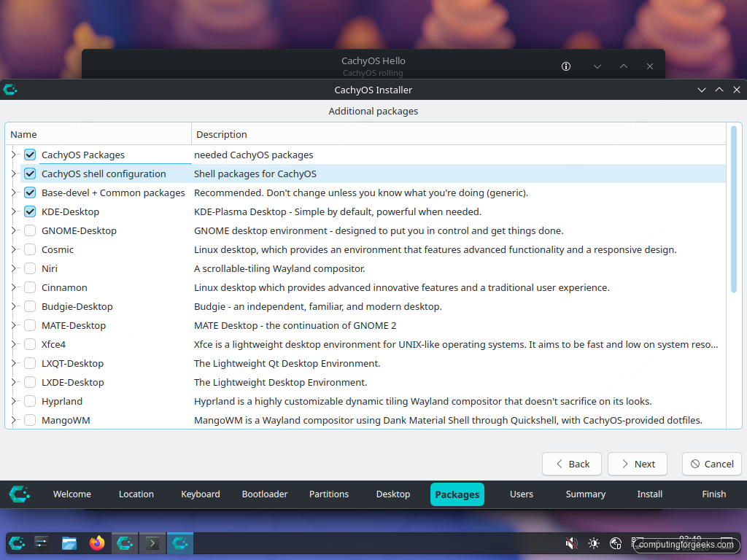Viewport: 747px width, 560px height.
Task: Expand CachyOS shell configuration node
Action: 13,174
